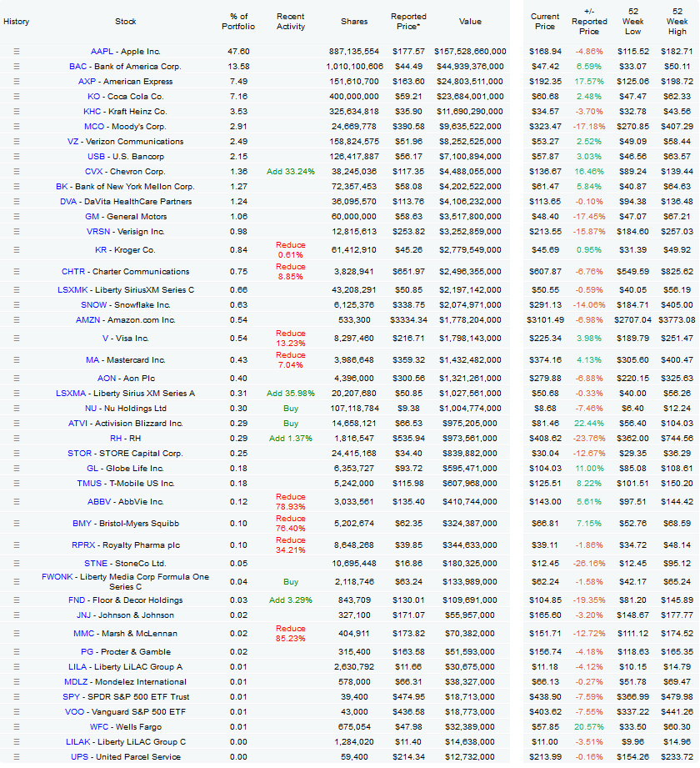700x768 pixels.
Task: Open the CVX ticker link
Action: tap(93, 172)
